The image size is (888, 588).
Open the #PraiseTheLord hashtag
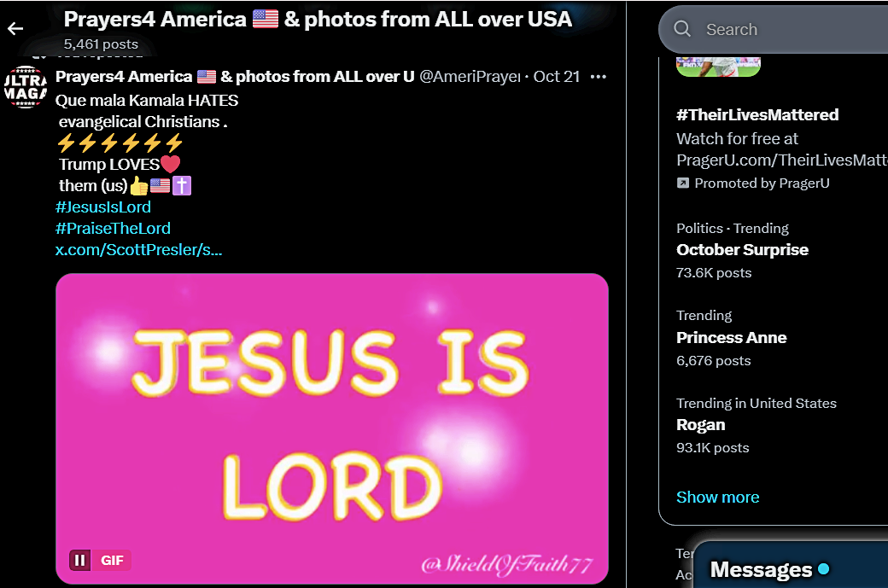113,228
